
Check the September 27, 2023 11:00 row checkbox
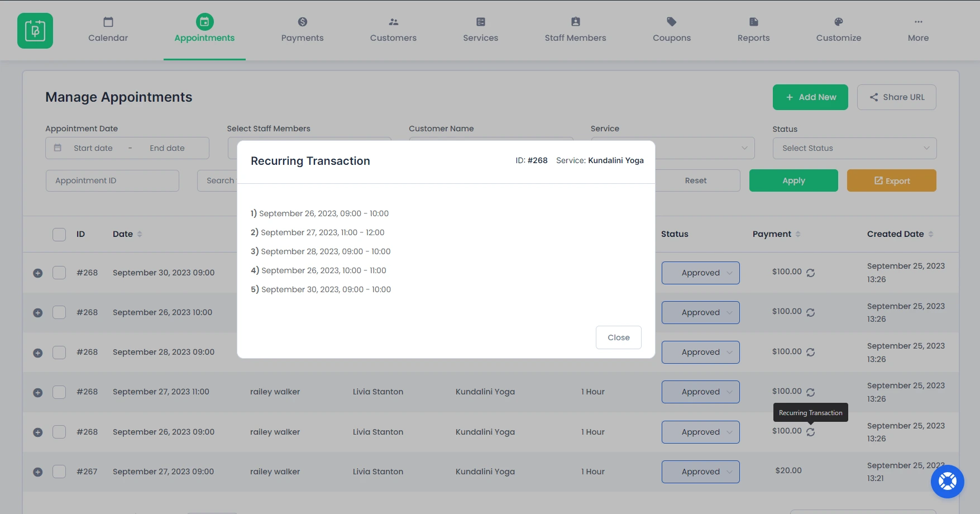coord(59,392)
